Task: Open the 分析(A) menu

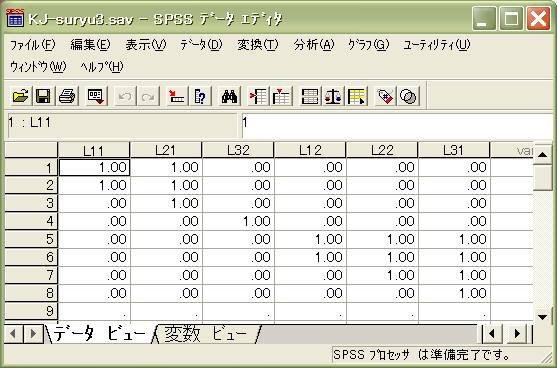Action: (314, 45)
